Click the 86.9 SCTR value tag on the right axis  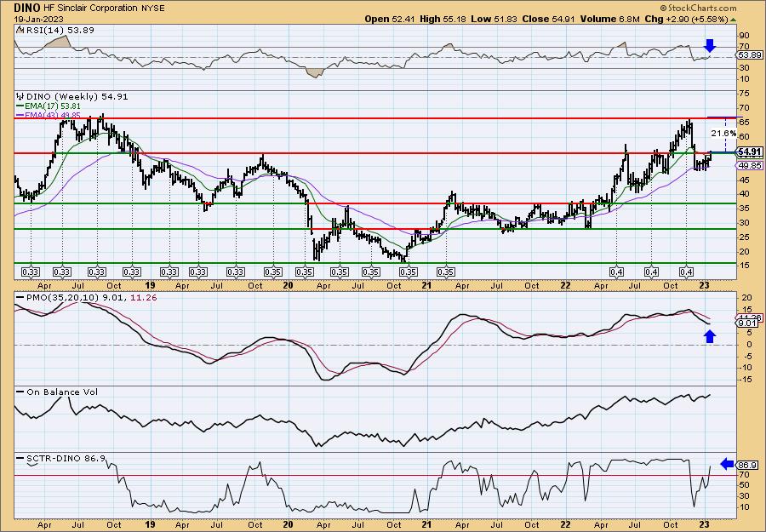pyautogui.click(x=748, y=465)
